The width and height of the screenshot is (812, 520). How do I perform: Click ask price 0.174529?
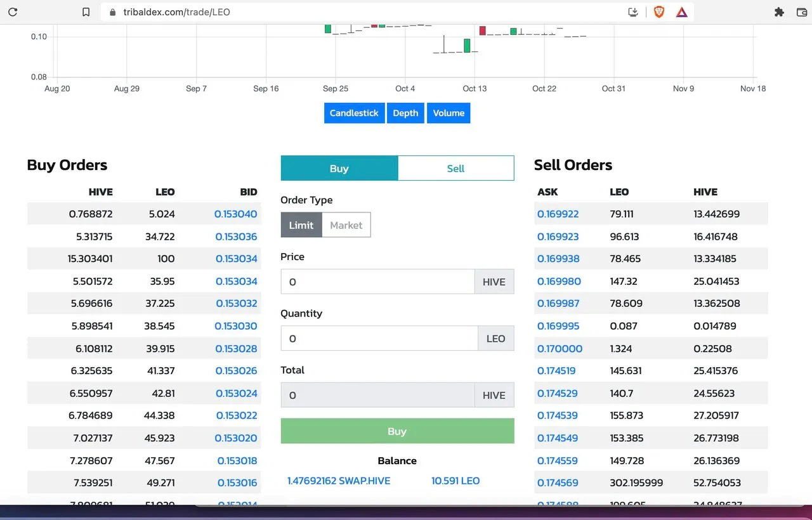[x=558, y=393]
